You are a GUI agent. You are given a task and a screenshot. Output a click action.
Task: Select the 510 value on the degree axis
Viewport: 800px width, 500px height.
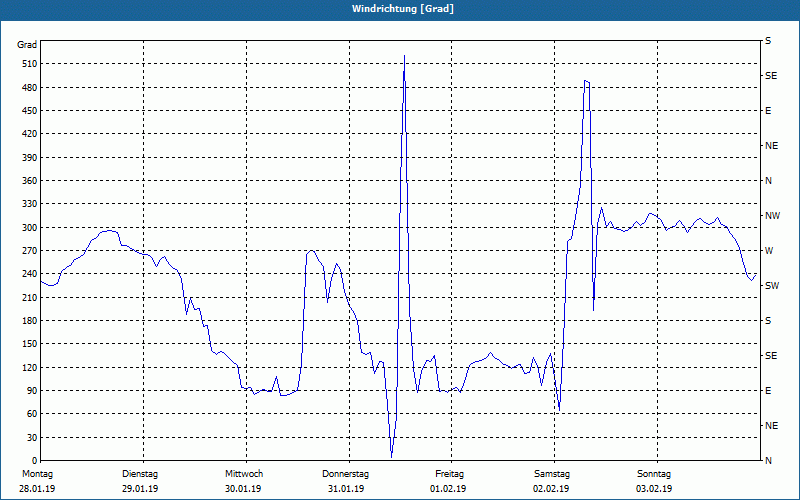[30, 64]
